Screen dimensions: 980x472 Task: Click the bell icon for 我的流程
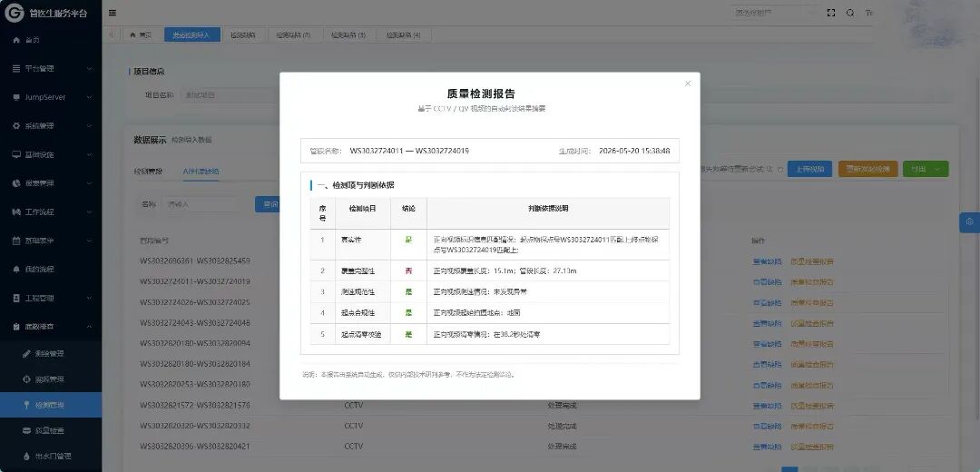tap(16, 270)
